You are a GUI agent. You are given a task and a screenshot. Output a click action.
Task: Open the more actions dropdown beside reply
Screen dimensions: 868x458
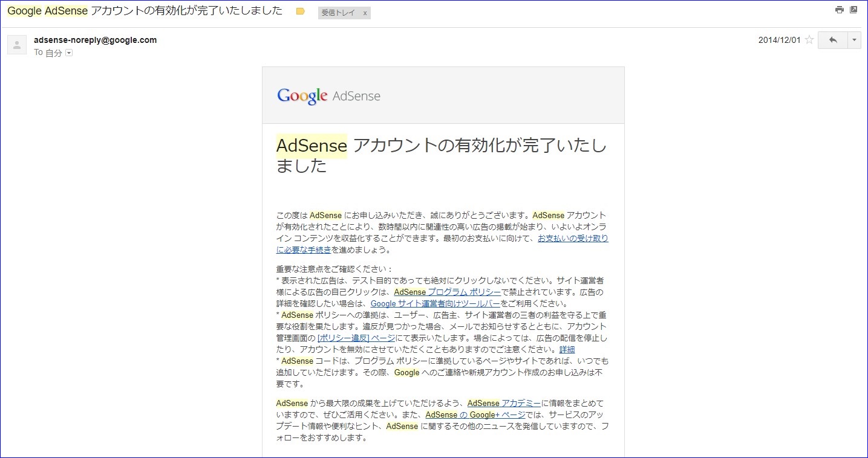(x=854, y=40)
